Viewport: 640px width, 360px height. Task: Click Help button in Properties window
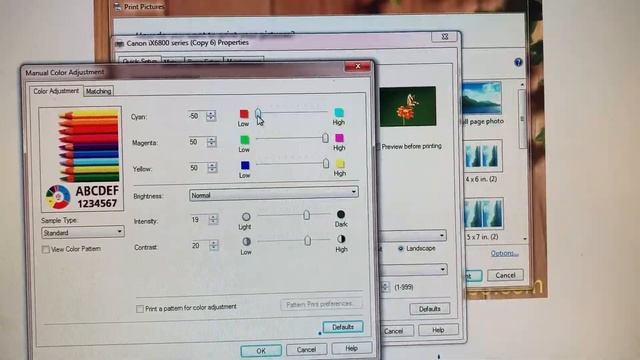coord(438,330)
